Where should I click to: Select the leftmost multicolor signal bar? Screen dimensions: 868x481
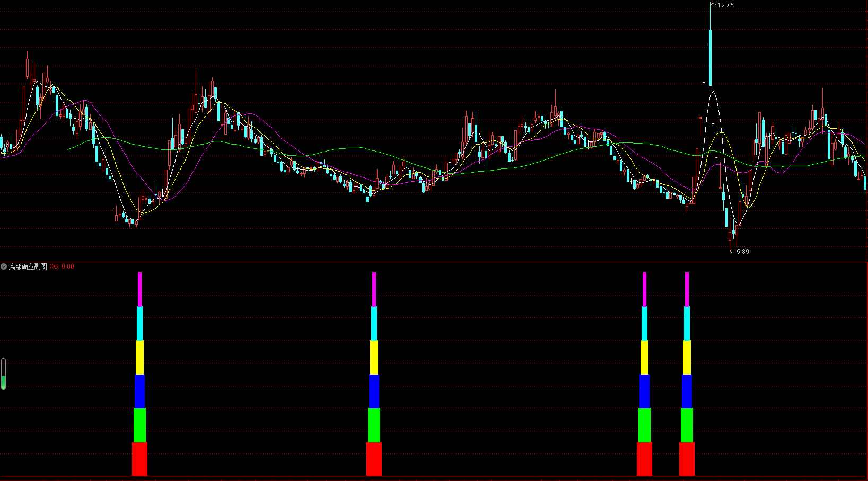click(140, 374)
